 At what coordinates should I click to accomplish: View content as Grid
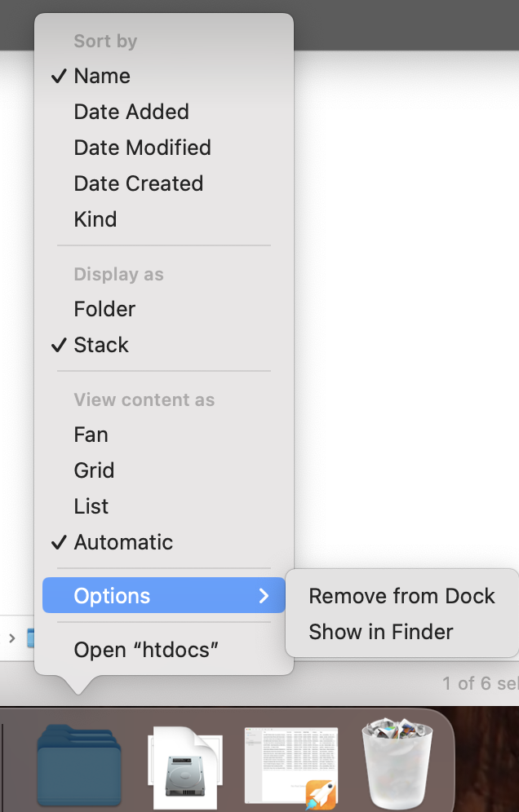(94, 470)
